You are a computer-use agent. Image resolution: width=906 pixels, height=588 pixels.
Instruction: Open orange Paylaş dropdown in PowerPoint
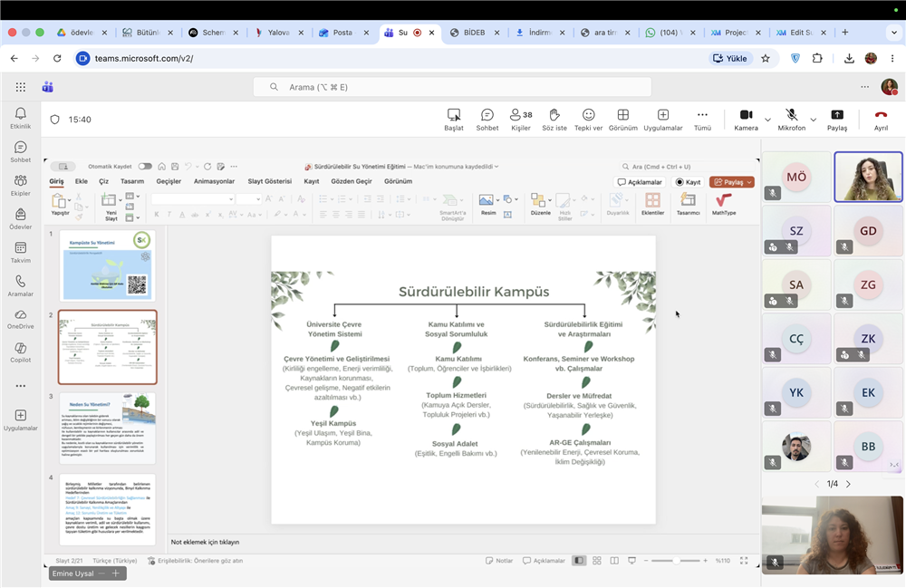point(732,182)
